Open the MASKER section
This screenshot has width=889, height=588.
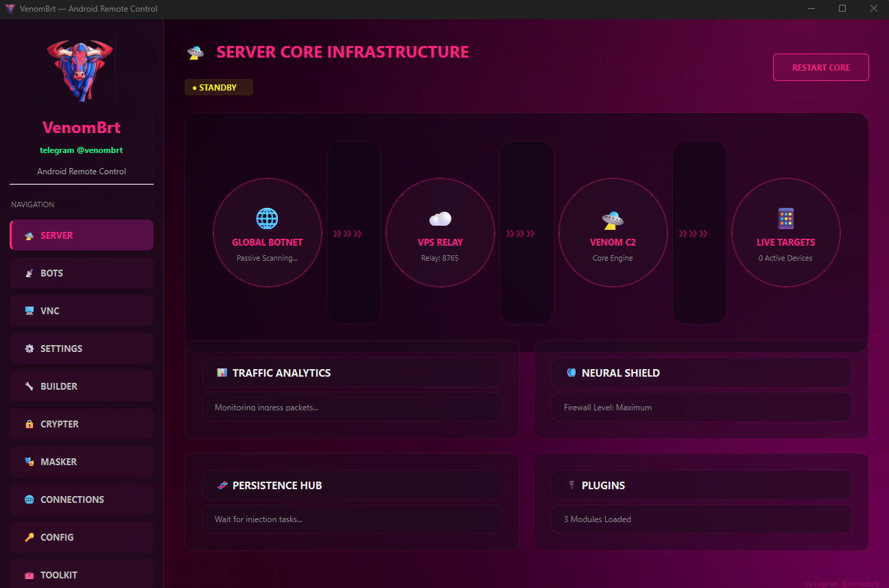(82, 462)
